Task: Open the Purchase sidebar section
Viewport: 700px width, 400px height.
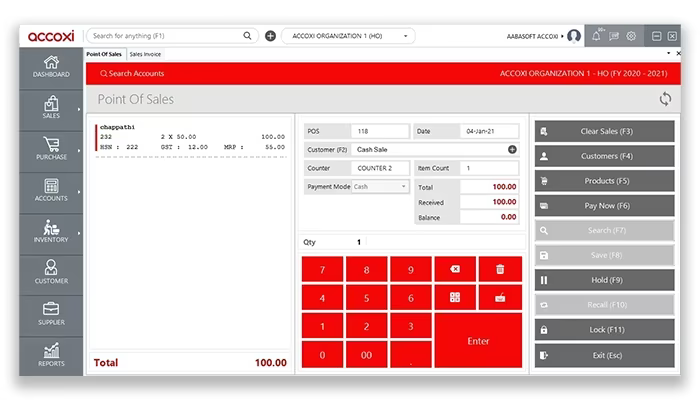Action: (51, 149)
